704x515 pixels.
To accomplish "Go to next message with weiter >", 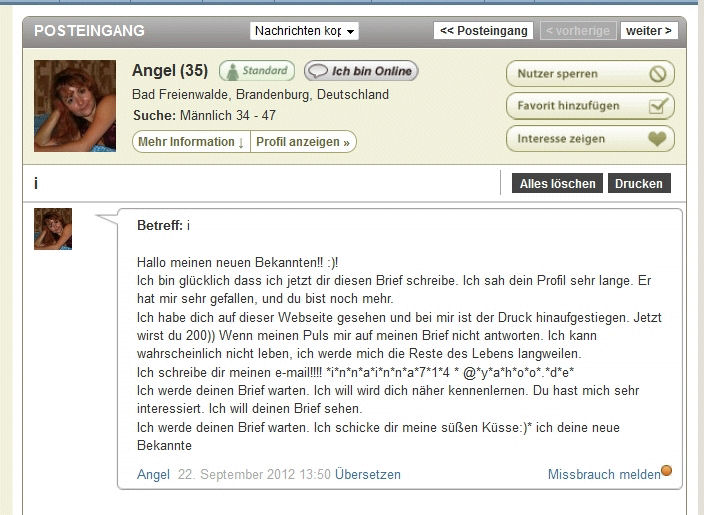I will [649, 31].
